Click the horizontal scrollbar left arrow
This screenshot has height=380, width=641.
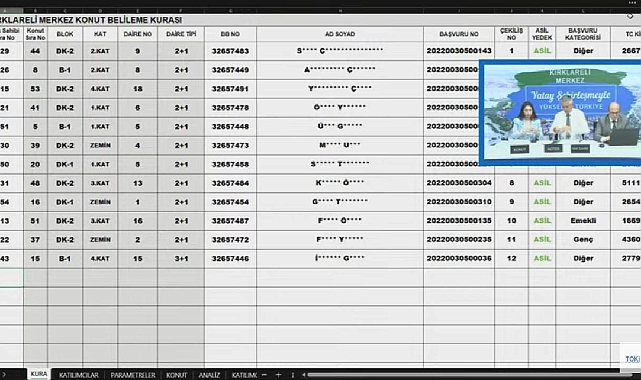[304, 375]
